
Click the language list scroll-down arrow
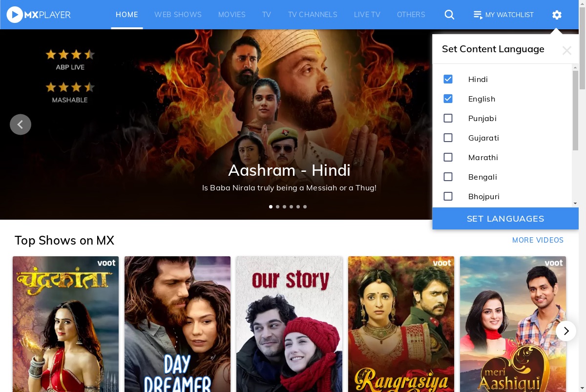pos(575,203)
